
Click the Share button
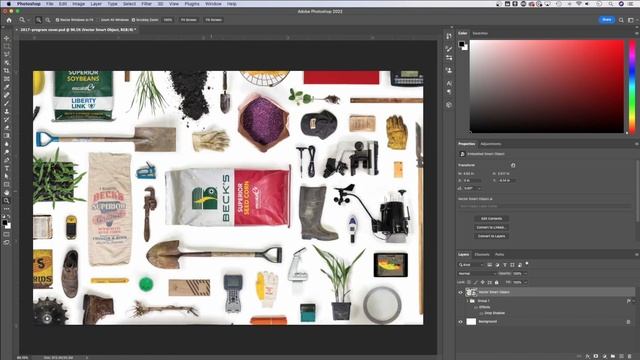point(607,20)
